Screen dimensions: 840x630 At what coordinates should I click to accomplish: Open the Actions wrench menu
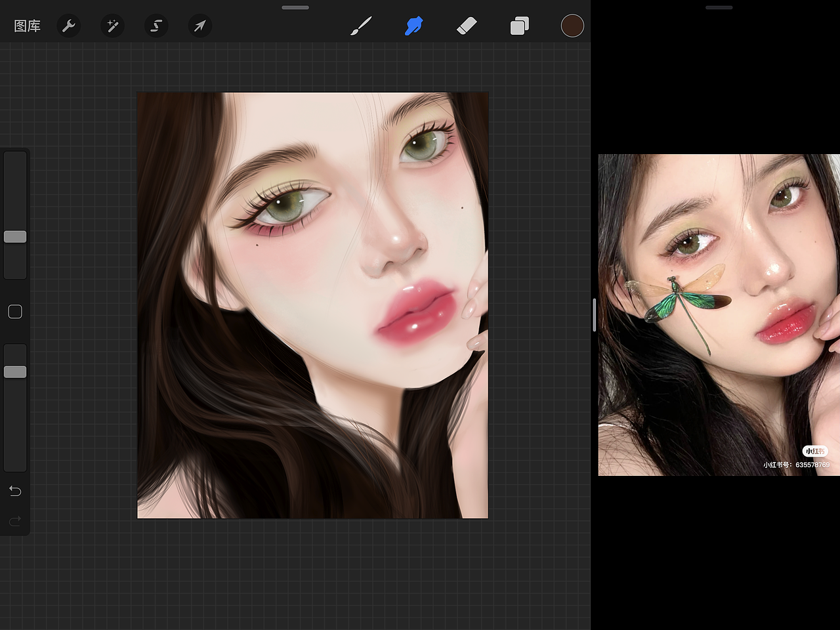(x=68, y=26)
